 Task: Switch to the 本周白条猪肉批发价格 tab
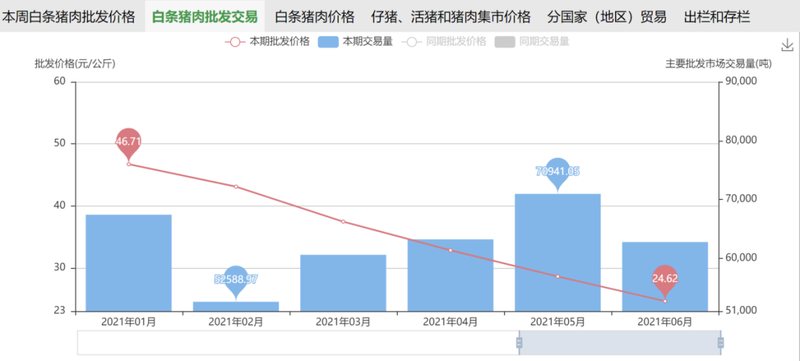[69, 17]
